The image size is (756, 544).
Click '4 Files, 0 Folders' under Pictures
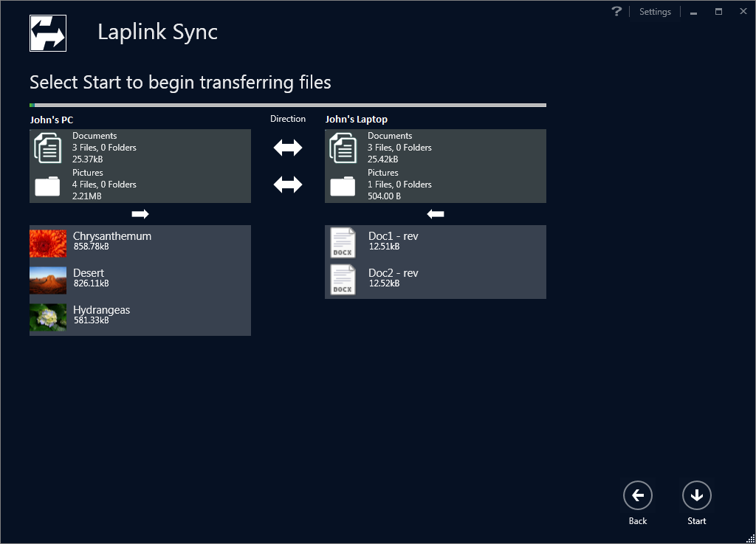(x=104, y=184)
